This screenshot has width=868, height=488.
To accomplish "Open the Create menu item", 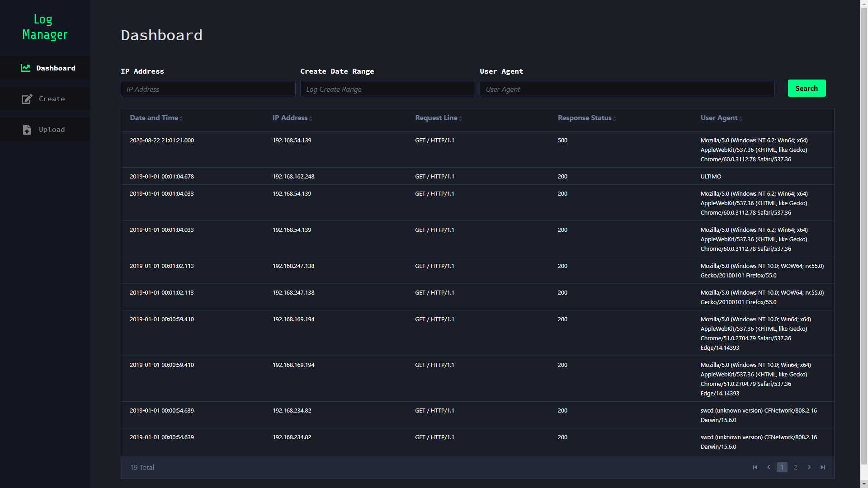I will click(x=52, y=99).
